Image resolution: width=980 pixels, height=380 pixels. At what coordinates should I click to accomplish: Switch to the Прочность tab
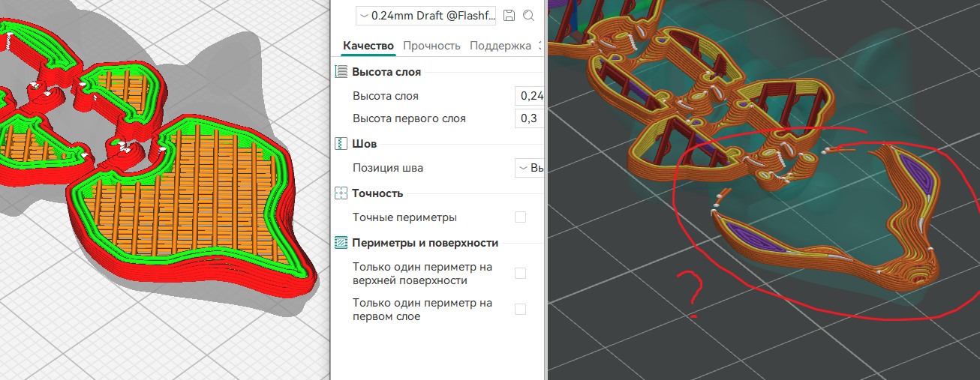pyautogui.click(x=431, y=46)
